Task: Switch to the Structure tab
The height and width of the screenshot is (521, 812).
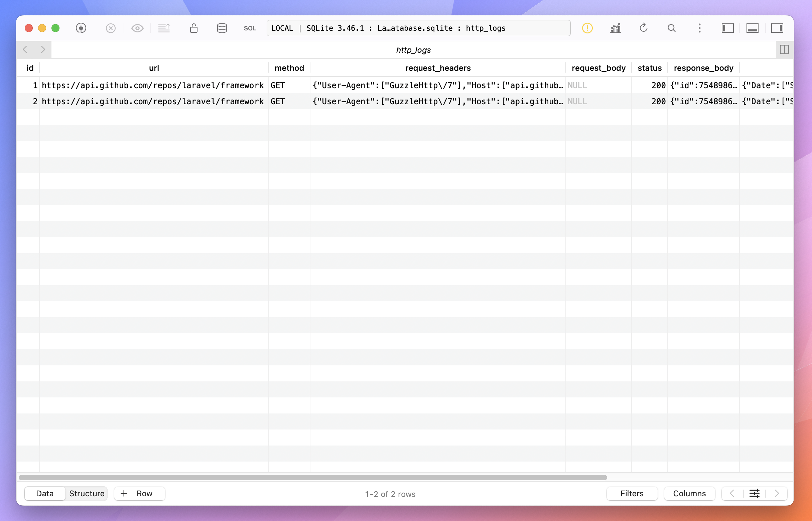Action: click(86, 493)
